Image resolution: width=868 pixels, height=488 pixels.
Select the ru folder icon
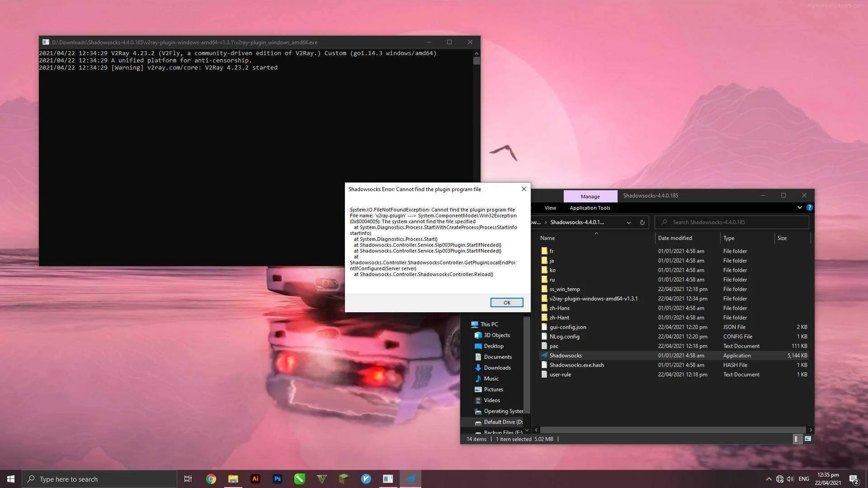[544, 280]
